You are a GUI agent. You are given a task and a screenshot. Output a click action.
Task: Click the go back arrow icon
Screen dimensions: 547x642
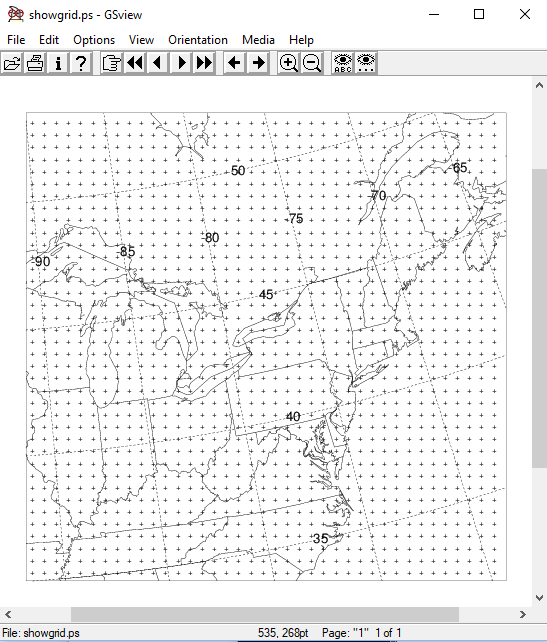coord(235,63)
